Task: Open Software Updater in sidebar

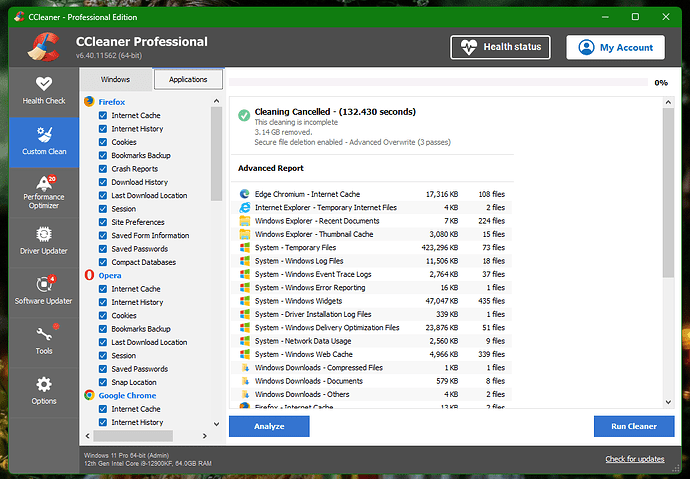Action: tap(44, 292)
